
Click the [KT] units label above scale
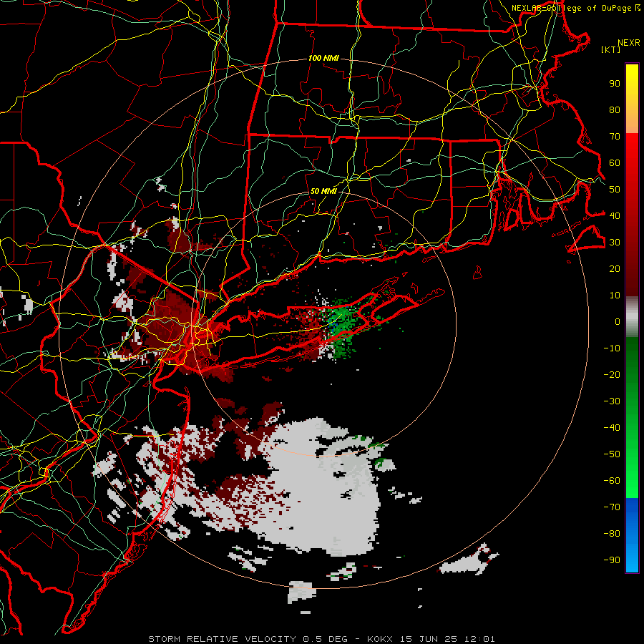click(611, 49)
